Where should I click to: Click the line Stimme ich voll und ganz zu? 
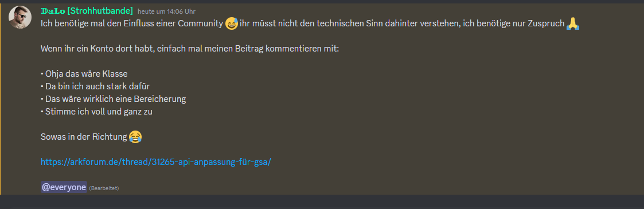click(x=96, y=112)
